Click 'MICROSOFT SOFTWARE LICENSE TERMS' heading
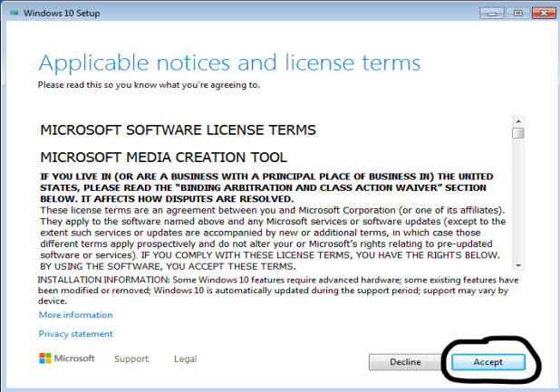560x392 pixels. click(178, 130)
